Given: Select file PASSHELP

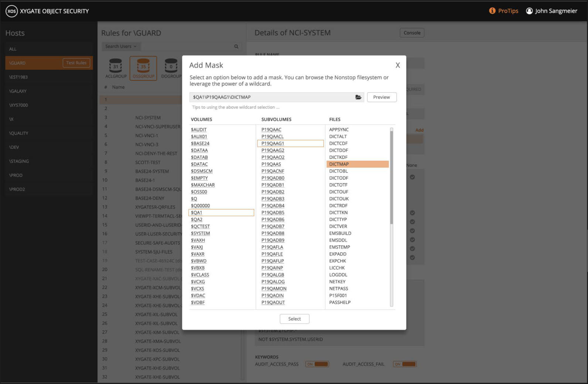Looking at the screenshot, I should [x=340, y=302].
